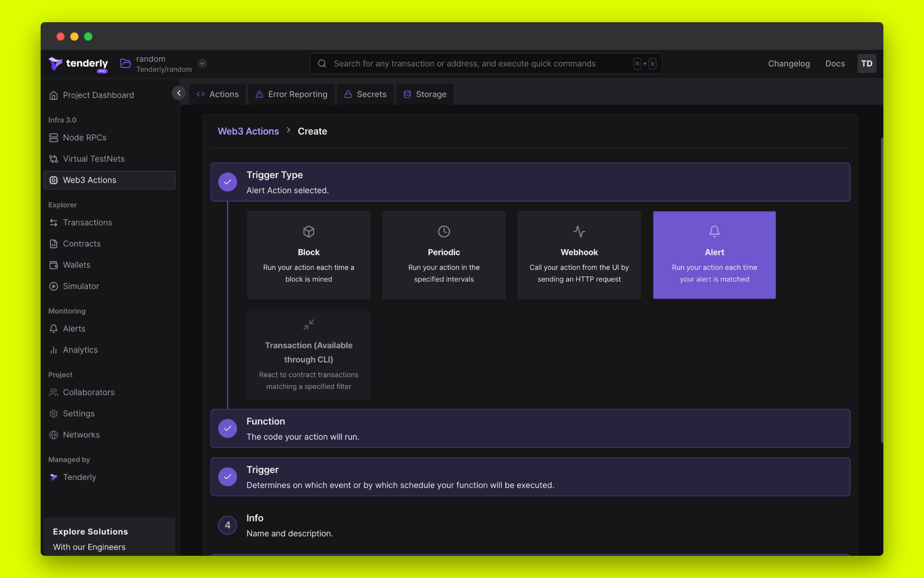Click the Virtual TestNets sidebar icon

54,159
